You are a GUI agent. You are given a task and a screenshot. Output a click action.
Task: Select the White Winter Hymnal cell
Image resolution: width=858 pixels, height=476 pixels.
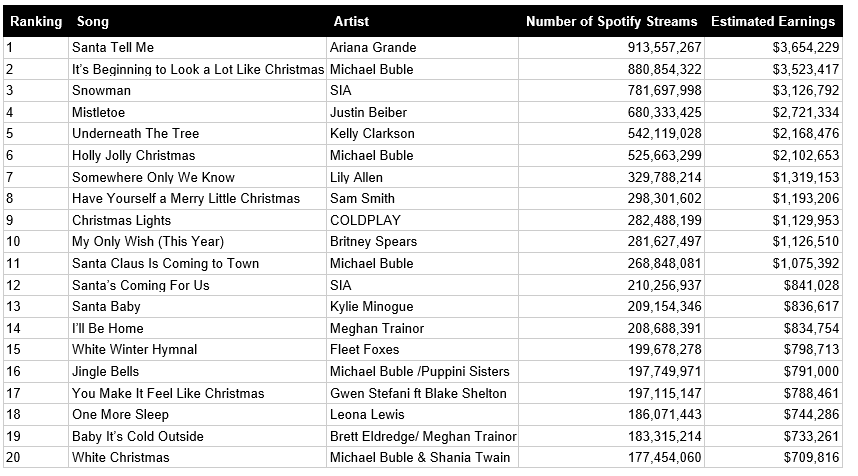[x=134, y=349]
